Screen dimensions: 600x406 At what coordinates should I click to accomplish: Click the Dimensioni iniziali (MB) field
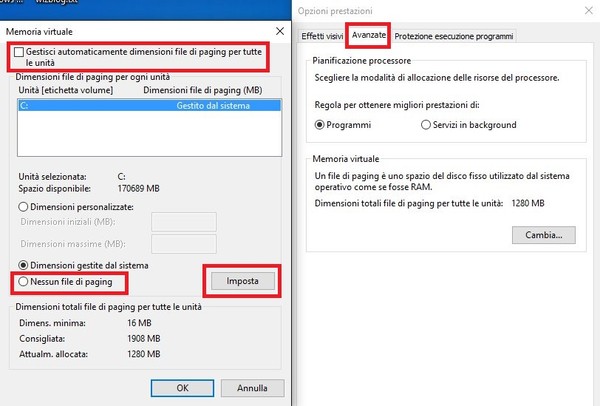pos(184,222)
